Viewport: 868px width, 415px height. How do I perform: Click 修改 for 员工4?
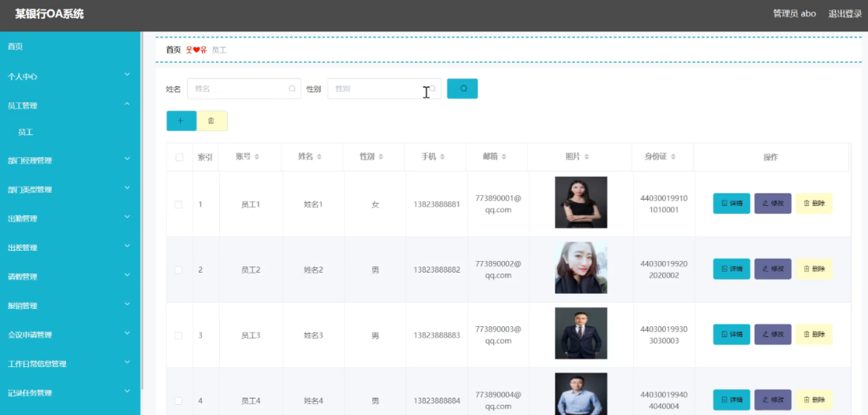pos(773,399)
